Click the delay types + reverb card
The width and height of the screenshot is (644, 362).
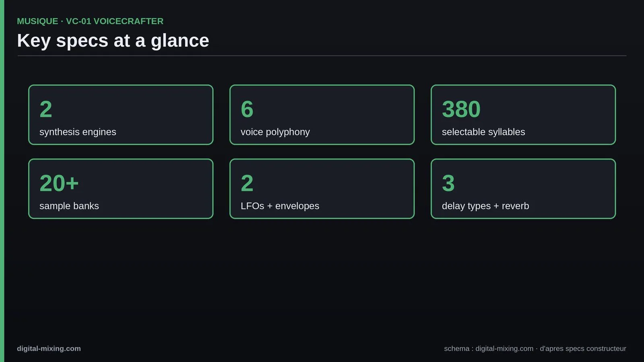pyautogui.click(x=523, y=189)
